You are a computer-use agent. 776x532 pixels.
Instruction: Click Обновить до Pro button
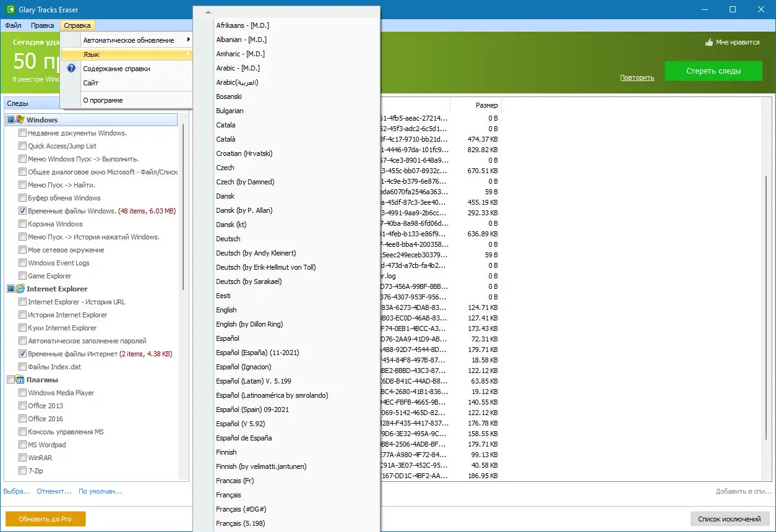pyautogui.click(x=45, y=519)
